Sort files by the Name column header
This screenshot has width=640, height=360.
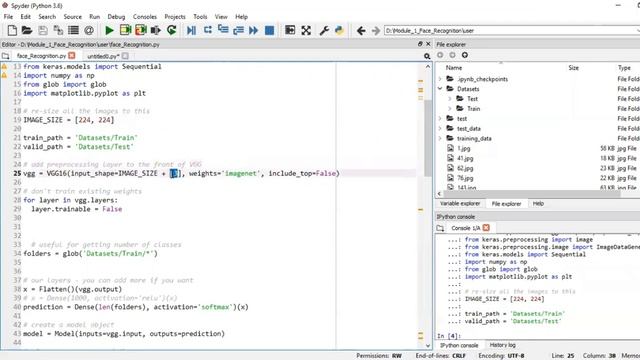click(454, 68)
